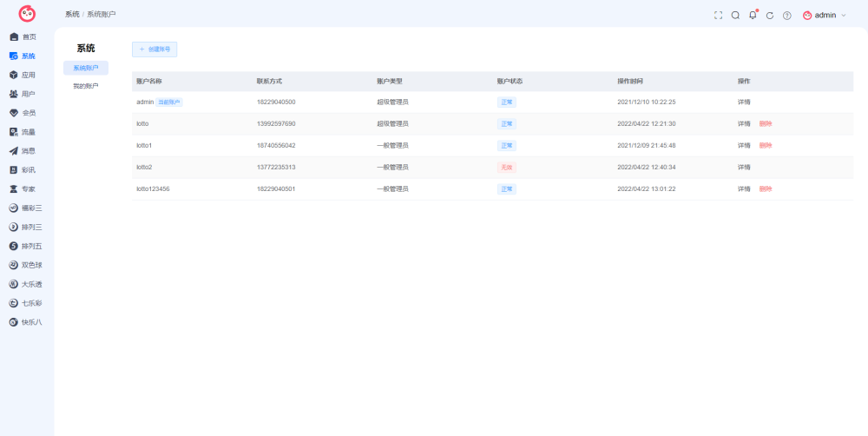Image resolution: width=868 pixels, height=436 pixels.
Task: Click the 当前账户 tag beside admin
Action: pyautogui.click(x=169, y=102)
